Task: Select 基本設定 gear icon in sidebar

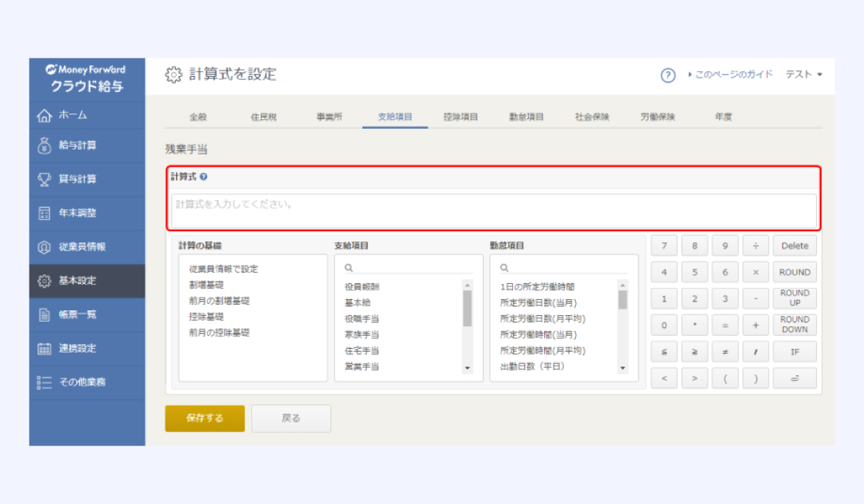Action: coord(44,281)
